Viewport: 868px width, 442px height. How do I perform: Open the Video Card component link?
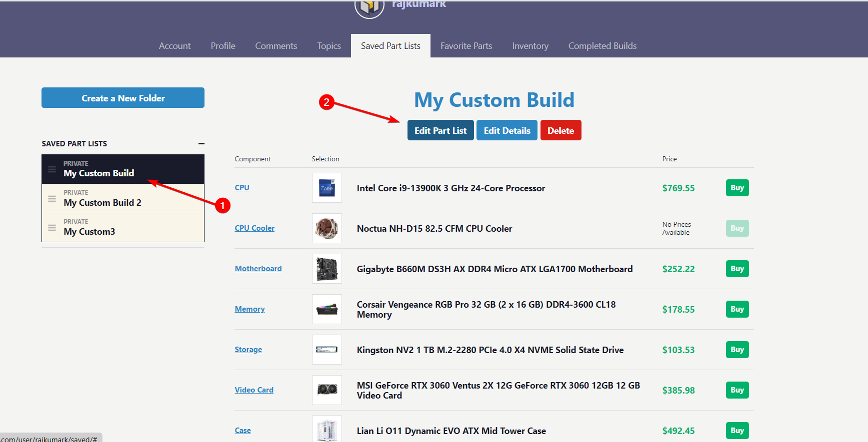[254, 390]
